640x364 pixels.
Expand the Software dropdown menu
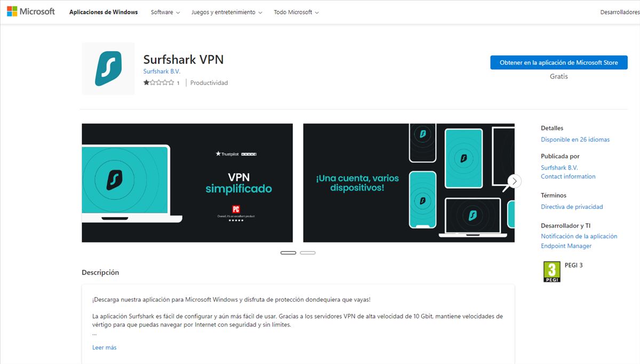[165, 12]
